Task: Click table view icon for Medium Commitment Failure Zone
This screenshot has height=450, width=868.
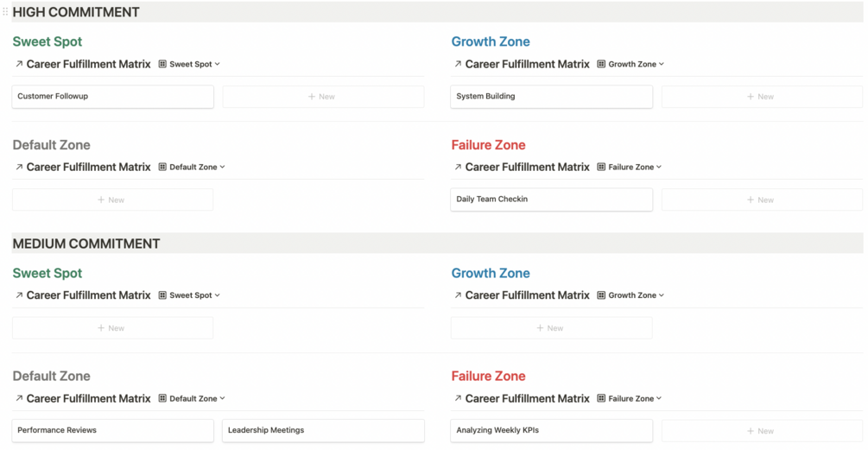Action: (601, 398)
